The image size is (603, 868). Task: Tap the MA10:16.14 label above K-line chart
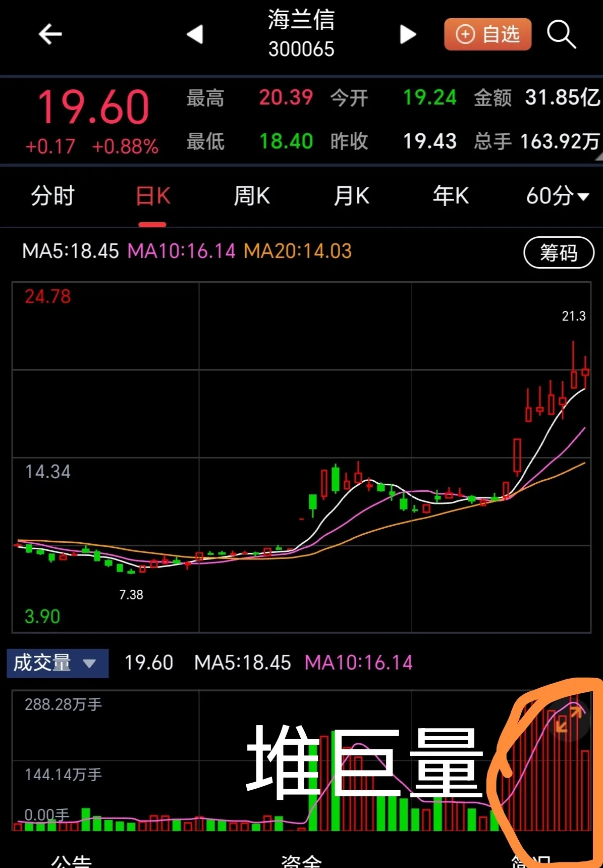pyautogui.click(x=182, y=251)
